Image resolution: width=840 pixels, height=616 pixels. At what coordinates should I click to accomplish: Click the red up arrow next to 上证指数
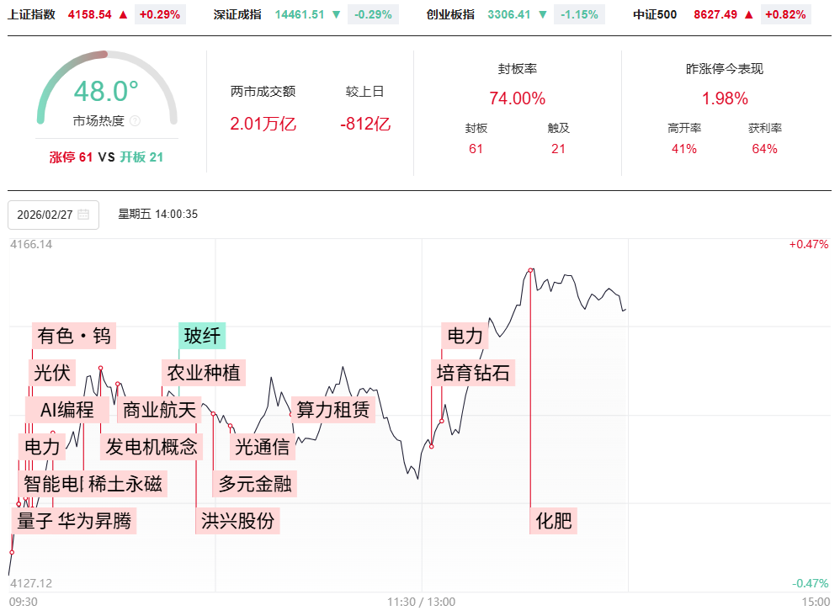(x=124, y=14)
